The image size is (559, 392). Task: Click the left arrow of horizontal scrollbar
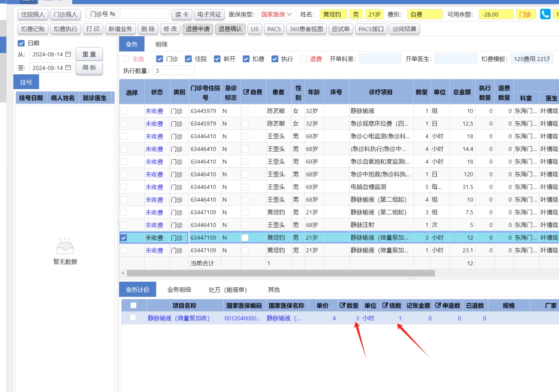(x=123, y=273)
